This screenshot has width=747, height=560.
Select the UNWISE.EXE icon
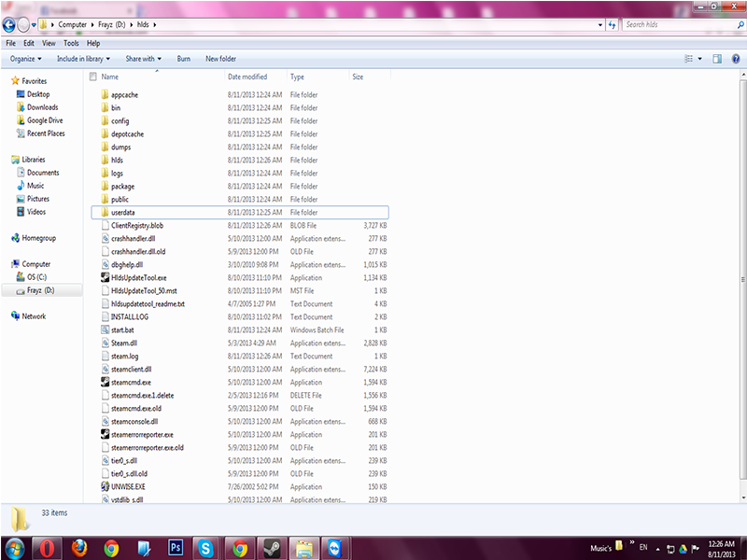point(106,486)
